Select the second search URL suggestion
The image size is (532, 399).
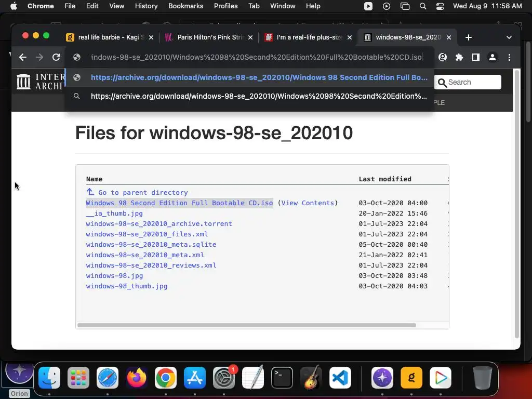[x=249, y=96]
